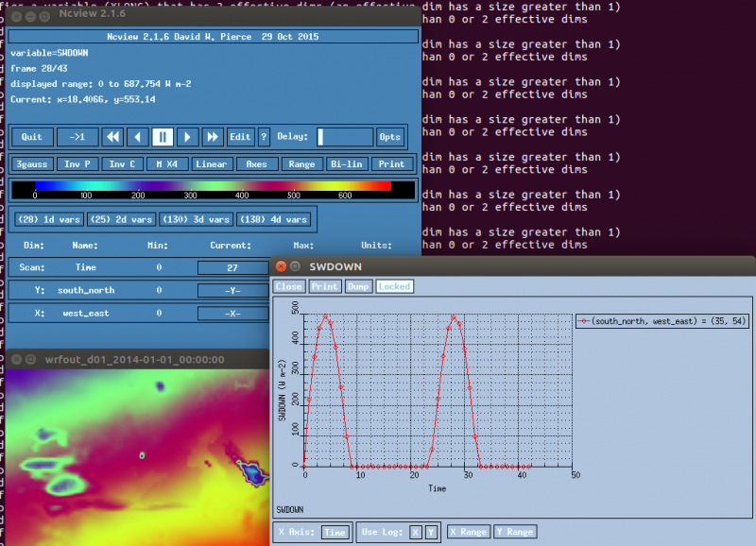Click the Time current value field showing 27
This screenshot has height=546, width=756.
(232, 267)
